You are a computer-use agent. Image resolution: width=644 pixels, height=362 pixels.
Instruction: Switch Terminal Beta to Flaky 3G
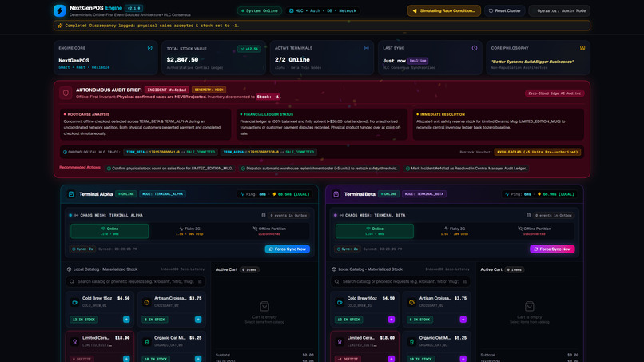click(x=455, y=231)
